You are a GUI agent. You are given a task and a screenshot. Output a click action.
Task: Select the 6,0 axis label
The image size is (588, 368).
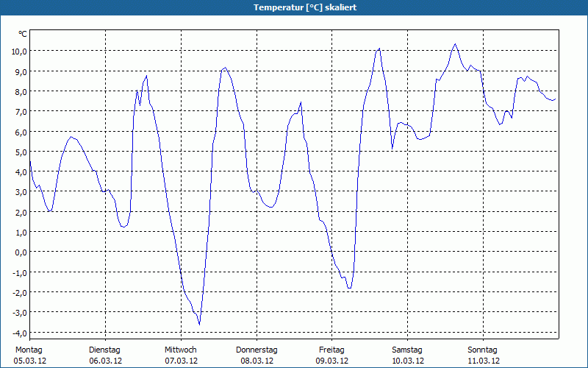coord(21,132)
